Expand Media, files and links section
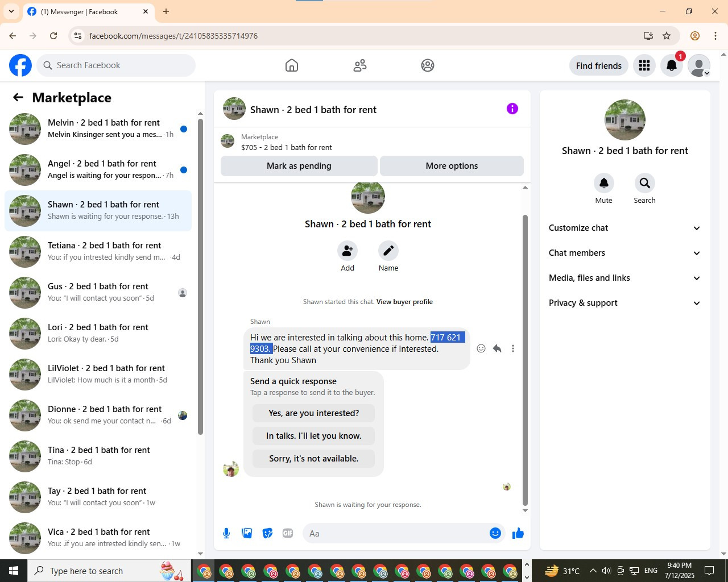The height and width of the screenshot is (582, 728). (x=624, y=278)
